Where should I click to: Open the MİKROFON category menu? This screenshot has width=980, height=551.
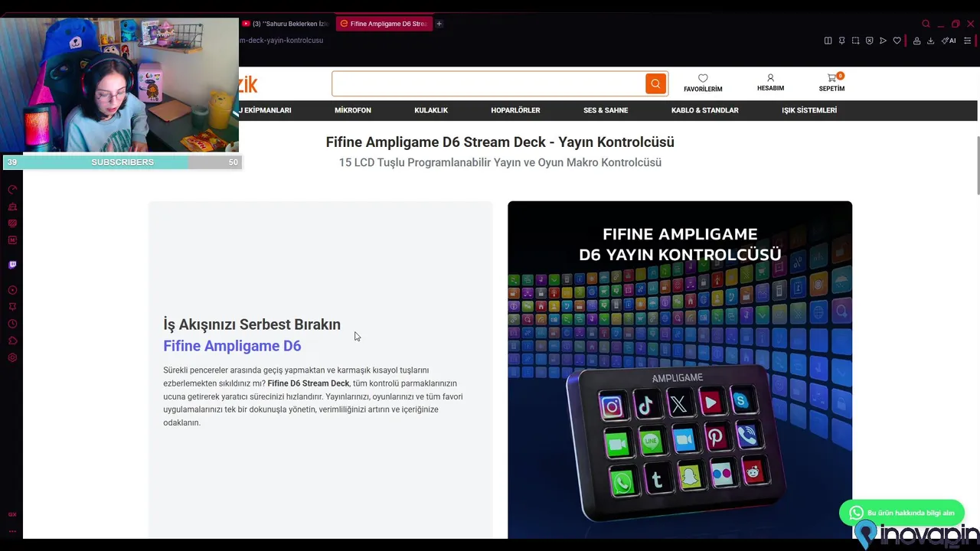(353, 110)
